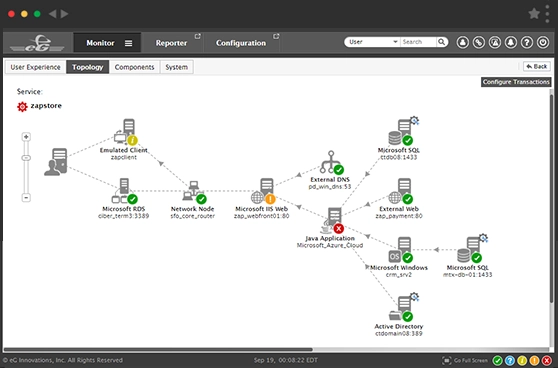Click the horizontal scrollbar at bottom
Screen dimensions: 558x368
[158, 349]
